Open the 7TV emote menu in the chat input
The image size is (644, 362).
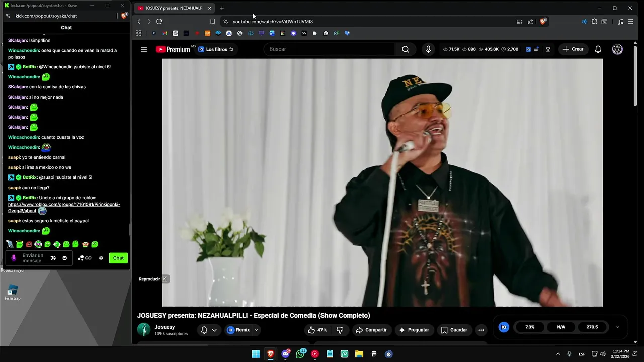coord(53,258)
